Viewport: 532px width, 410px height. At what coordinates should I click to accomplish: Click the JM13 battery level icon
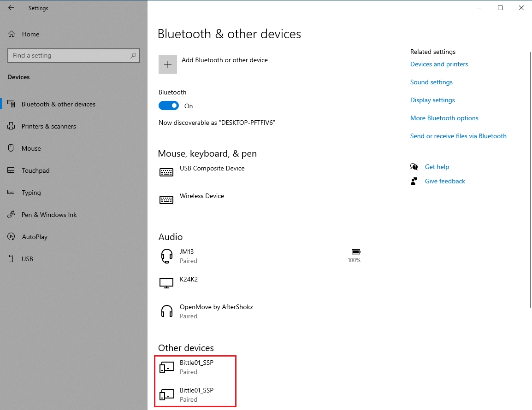[355, 252]
